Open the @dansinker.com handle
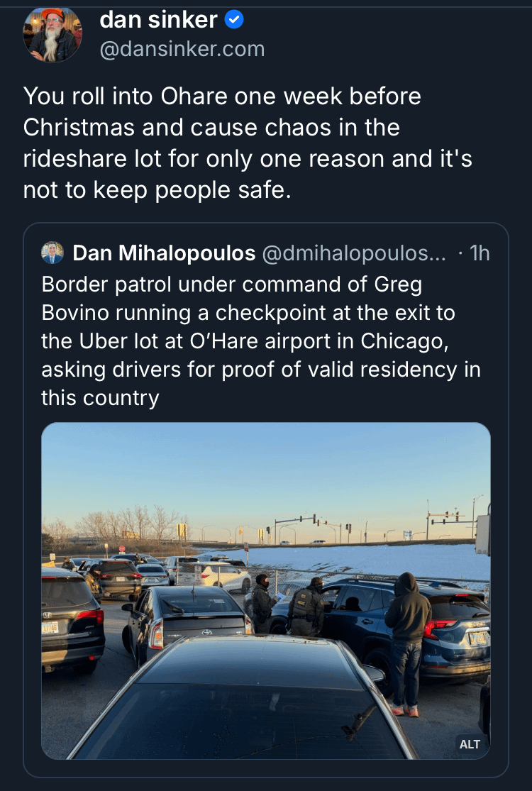This screenshot has height=791, width=532. [x=182, y=49]
